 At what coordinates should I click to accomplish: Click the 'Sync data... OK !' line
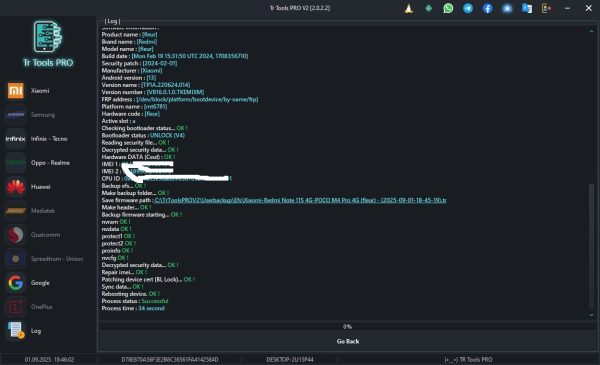click(123, 287)
